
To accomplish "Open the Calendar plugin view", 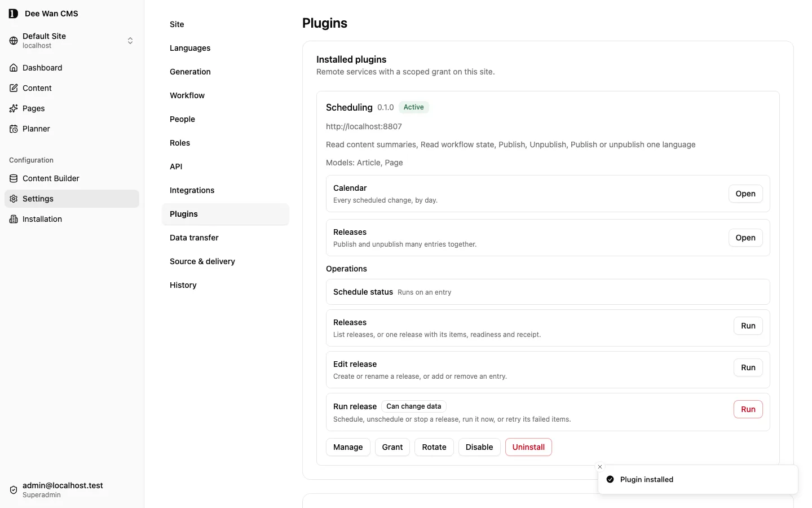I will pos(745,194).
